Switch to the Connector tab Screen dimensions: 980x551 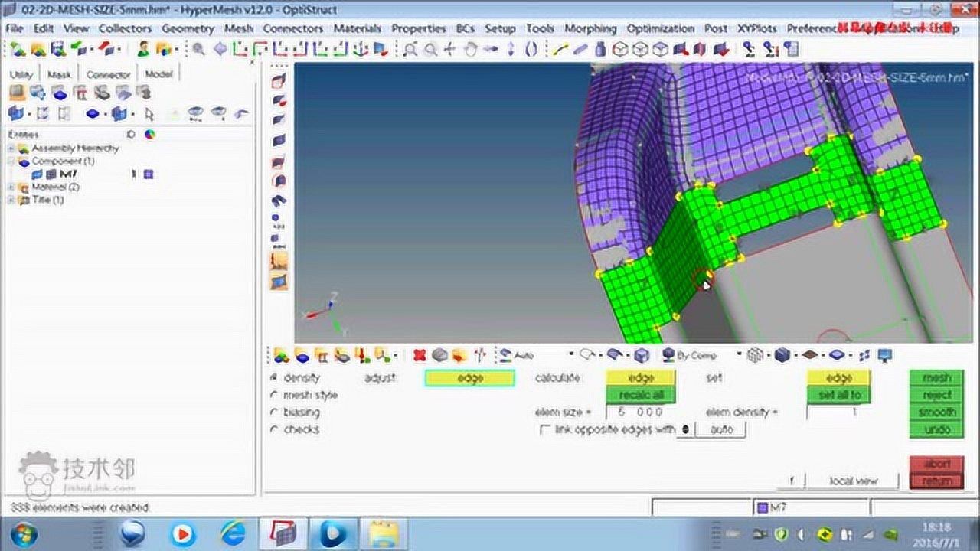(108, 73)
